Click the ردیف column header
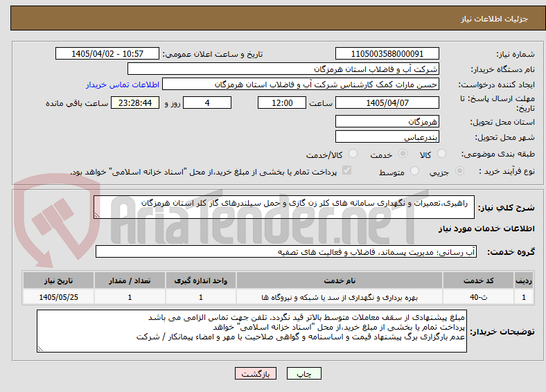The height and width of the screenshot is (392, 546). (524, 280)
